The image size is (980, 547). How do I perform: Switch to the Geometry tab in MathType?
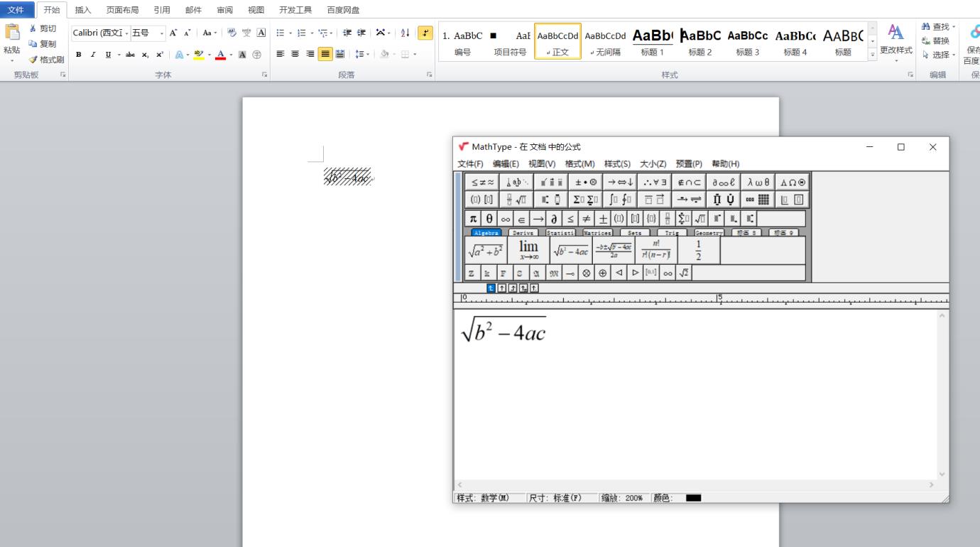pyautogui.click(x=708, y=232)
